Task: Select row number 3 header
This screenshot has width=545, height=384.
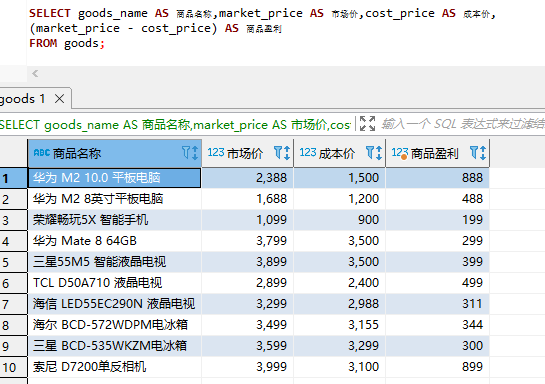Action: [13, 220]
